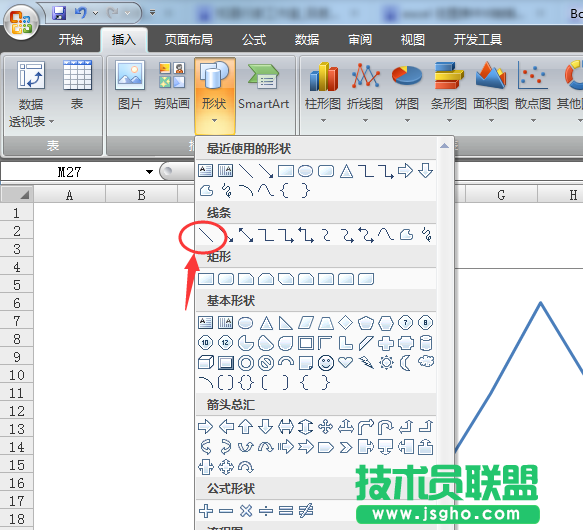Select the cube shape in 基本形状
This screenshot has width=583, height=530.
point(206,363)
